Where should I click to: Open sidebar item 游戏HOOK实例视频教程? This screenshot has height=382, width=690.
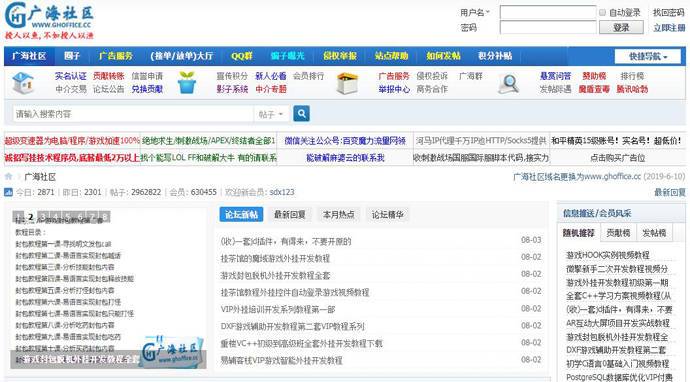tap(608, 255)
